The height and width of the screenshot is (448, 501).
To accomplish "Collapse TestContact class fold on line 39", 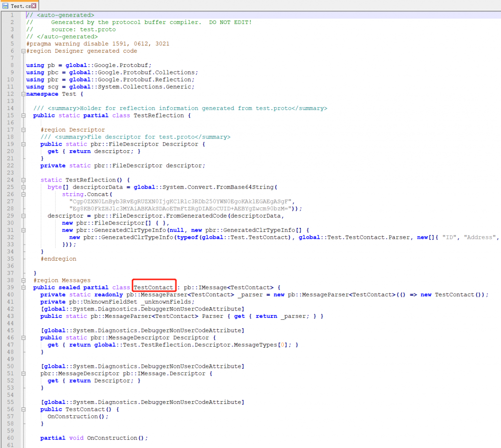I will coord(23,288).
